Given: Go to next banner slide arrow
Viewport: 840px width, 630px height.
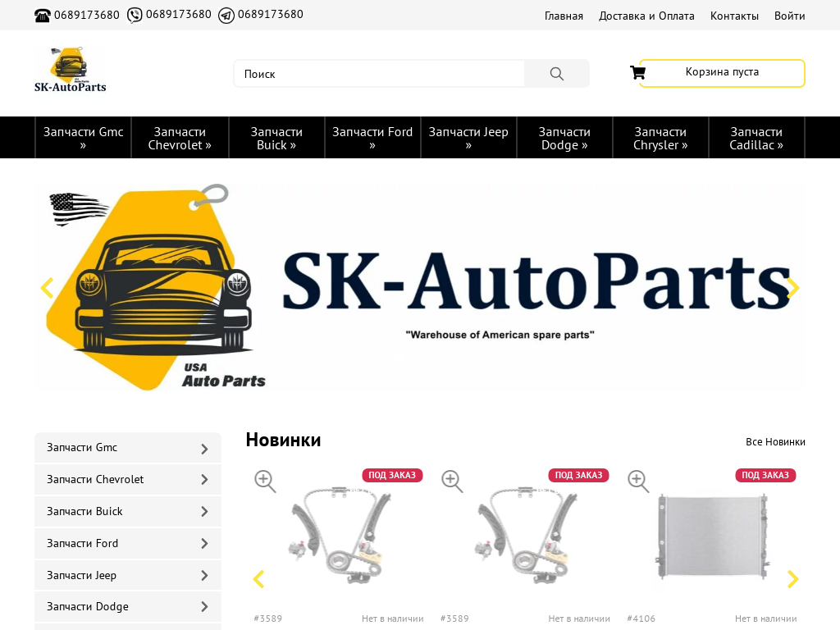Looking at the screenshot, I should pyautogui.click(x=793, y=288).
